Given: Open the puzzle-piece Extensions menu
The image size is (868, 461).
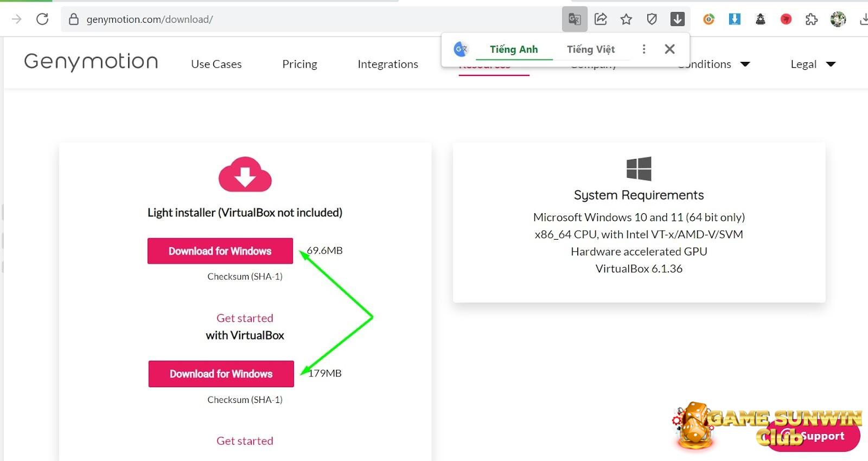Looking at the screenshot, I should coord(812,20).
